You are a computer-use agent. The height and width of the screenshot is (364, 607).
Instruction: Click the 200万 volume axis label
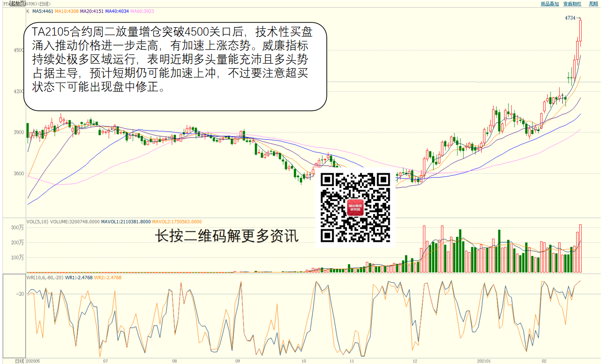(18, 243)
